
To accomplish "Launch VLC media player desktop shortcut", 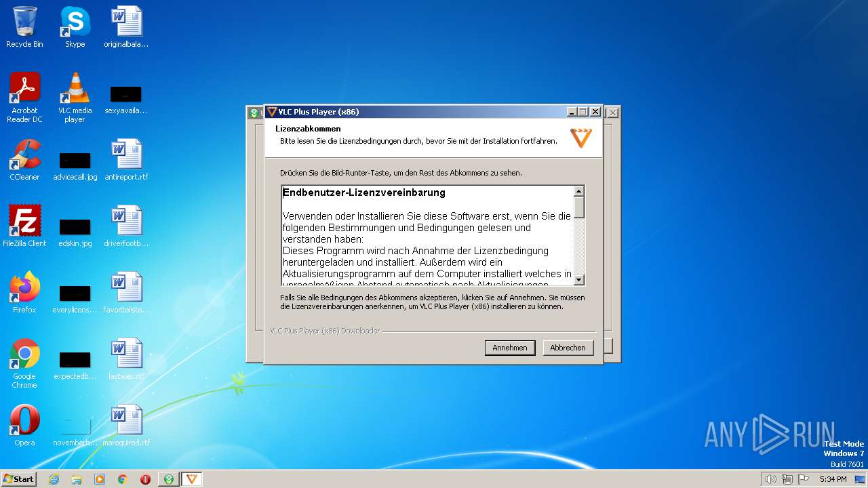I will point(75,98).
